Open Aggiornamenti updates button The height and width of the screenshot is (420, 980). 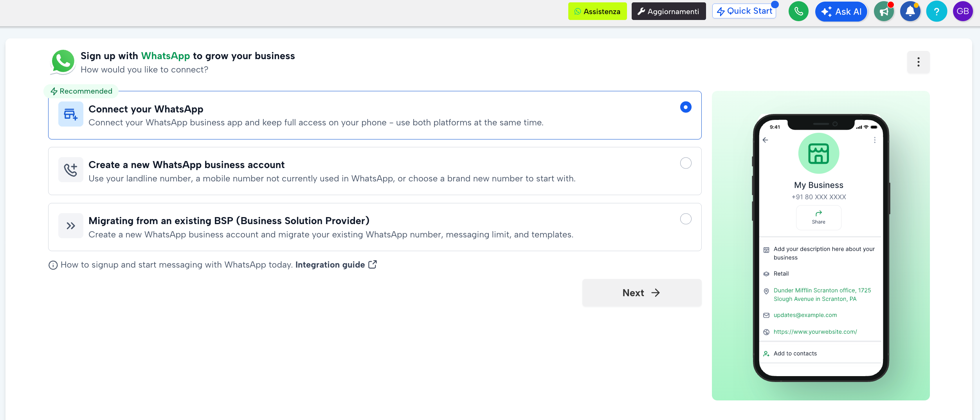[668, 11]
